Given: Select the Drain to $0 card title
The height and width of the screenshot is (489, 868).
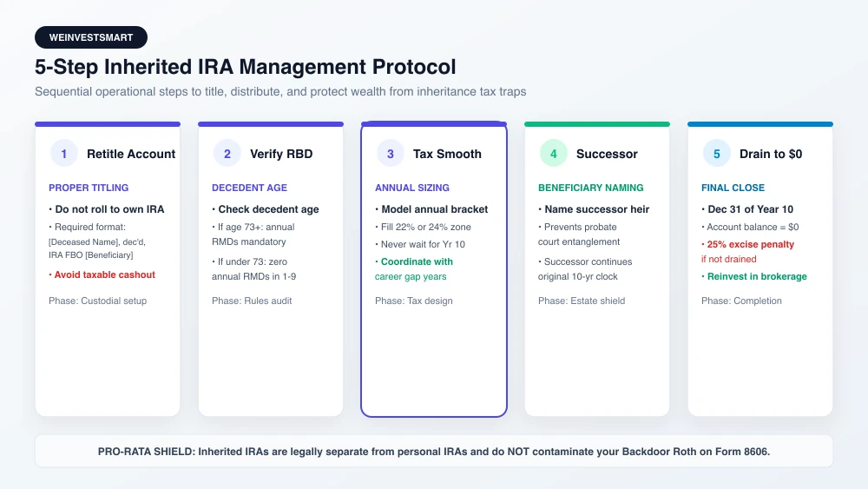Looking at the screenshot, I should point(771,154).
